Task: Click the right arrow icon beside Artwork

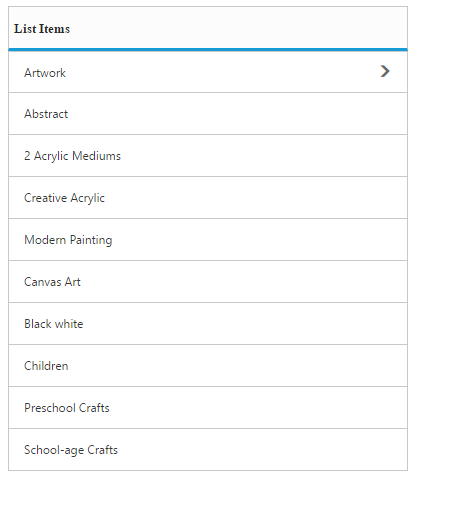Action: pyautogui.click(x=385, y=71)
